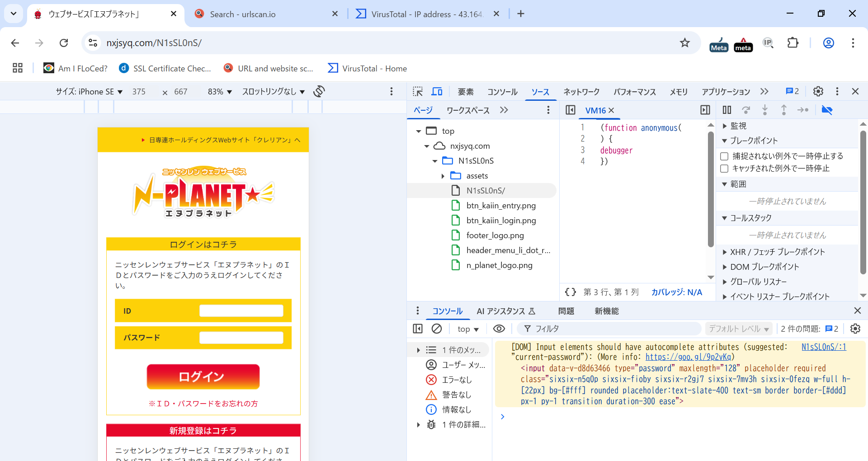Switch to the Network panel tab
This screenshot has height=461, width=868.
(x=581, y=92)
